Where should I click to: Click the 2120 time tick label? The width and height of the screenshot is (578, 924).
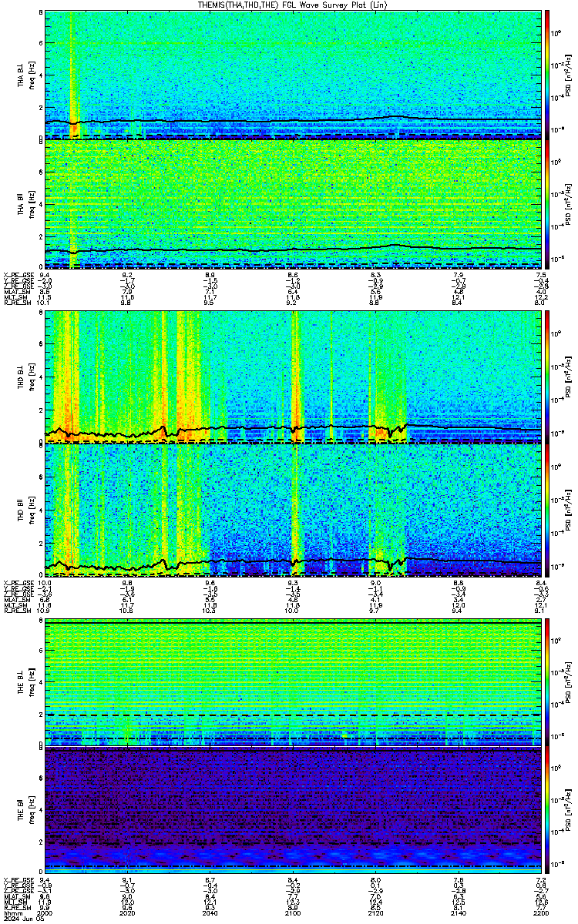pos(375,912)
